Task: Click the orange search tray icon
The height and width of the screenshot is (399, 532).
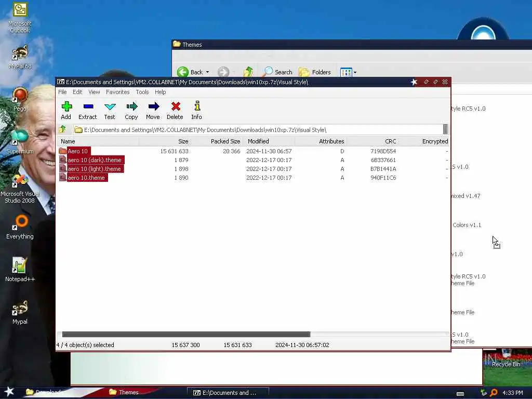Action: [x=494, y=393]
